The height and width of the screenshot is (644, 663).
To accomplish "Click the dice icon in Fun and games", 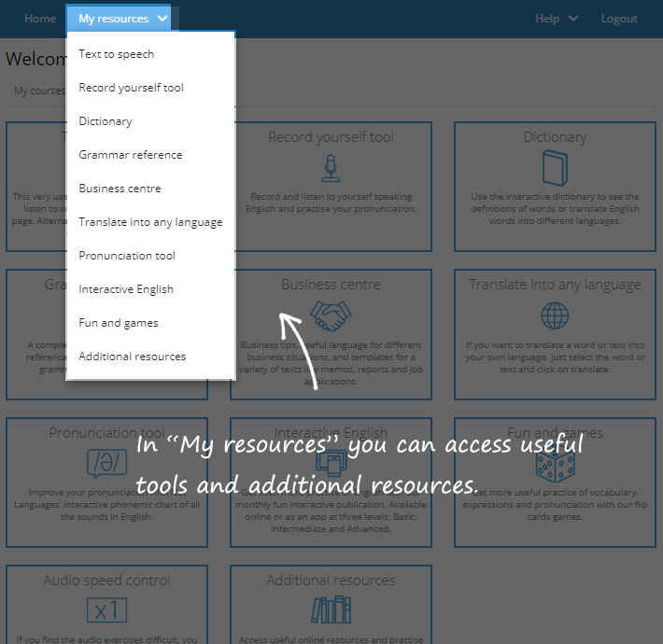I will pos(555,463).
